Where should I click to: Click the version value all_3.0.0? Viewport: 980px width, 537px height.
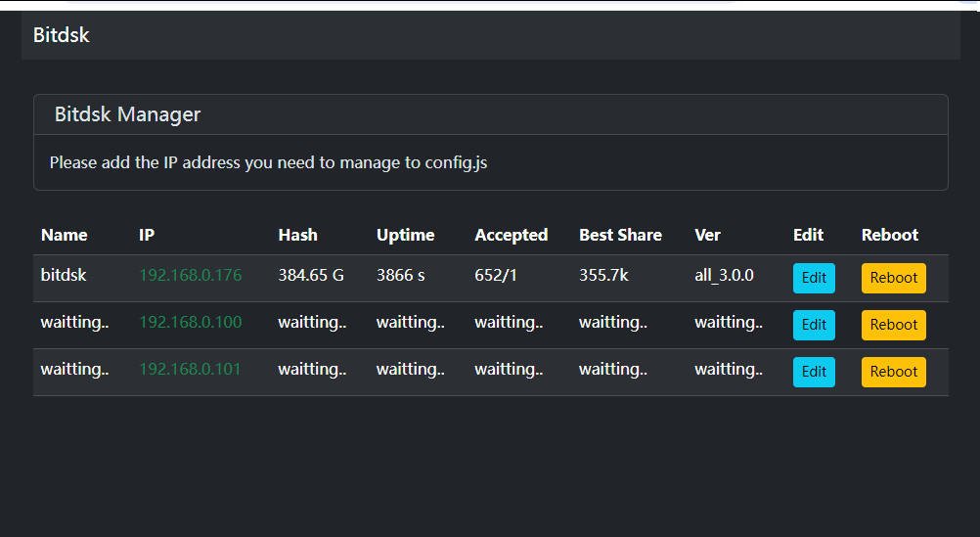pos(724,275)
